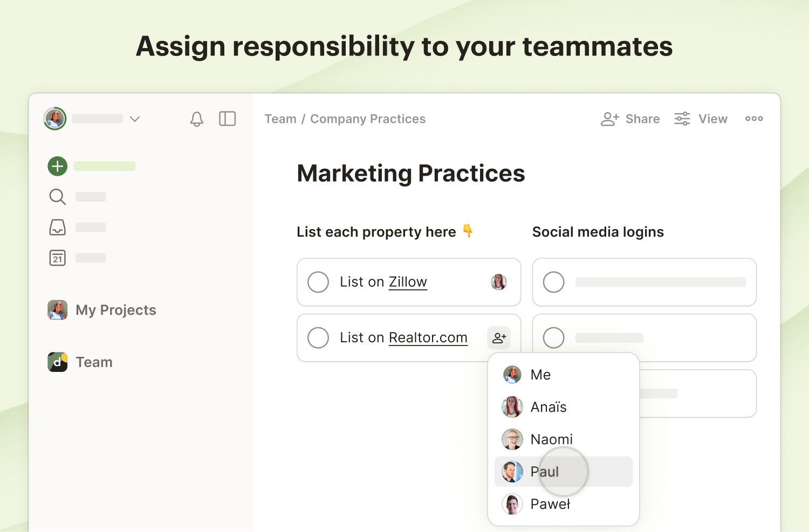Click the assignee avatar on Zillow task
Screen dimensions: 809x532
pos(499,282)
